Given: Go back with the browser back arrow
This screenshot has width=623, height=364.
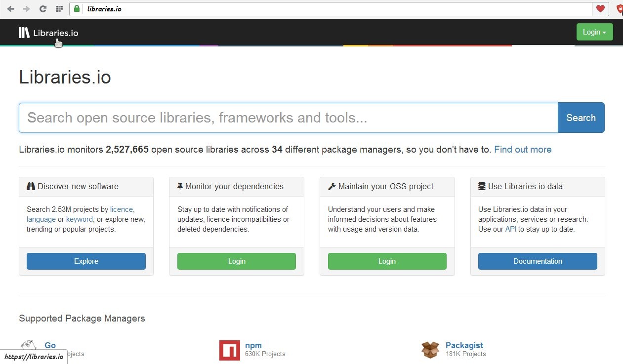Looking at the screenshot, I should [x=10, y=9].
